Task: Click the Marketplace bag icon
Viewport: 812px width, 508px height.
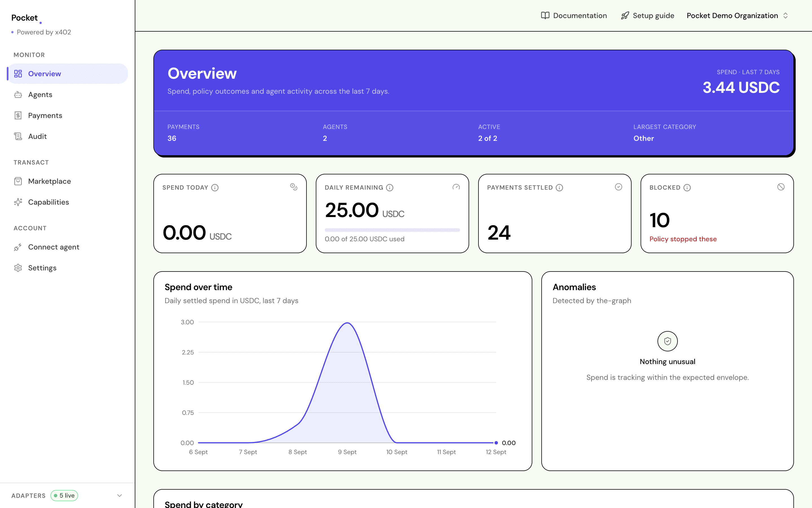Action: (18, 181)
